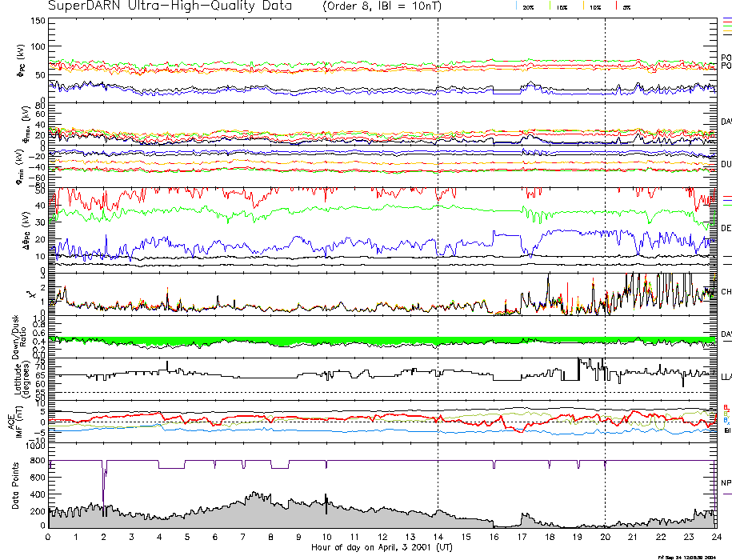The image size is (732, 560).
Task: Click the dashed vertical marker at hour 20
Action: 605,240
